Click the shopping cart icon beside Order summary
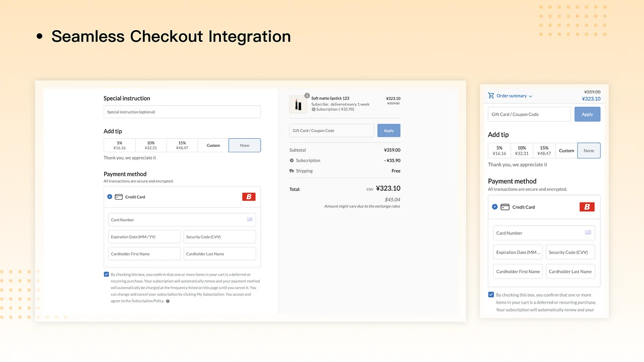Screen dimensions: 644x362 [491, 96]
